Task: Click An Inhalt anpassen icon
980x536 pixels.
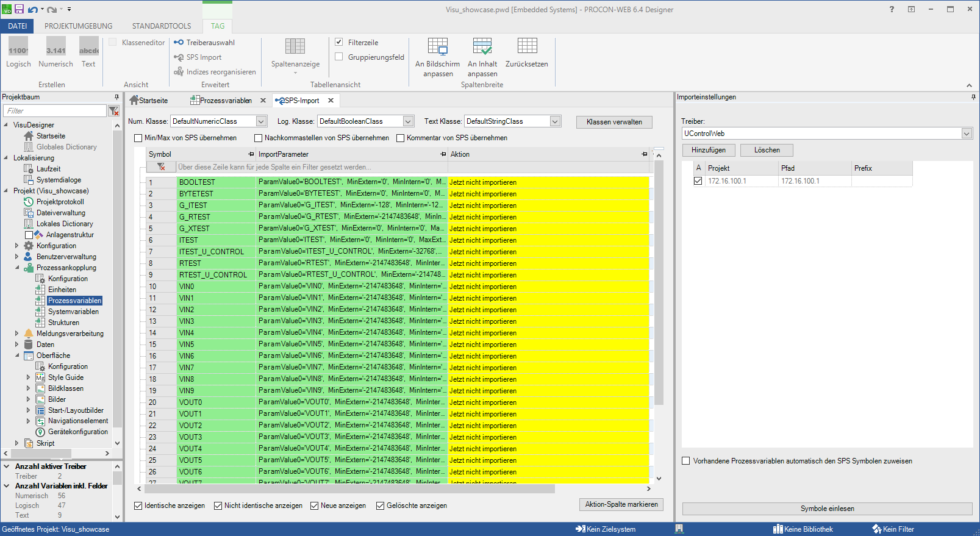Action: tap(482, 47)
